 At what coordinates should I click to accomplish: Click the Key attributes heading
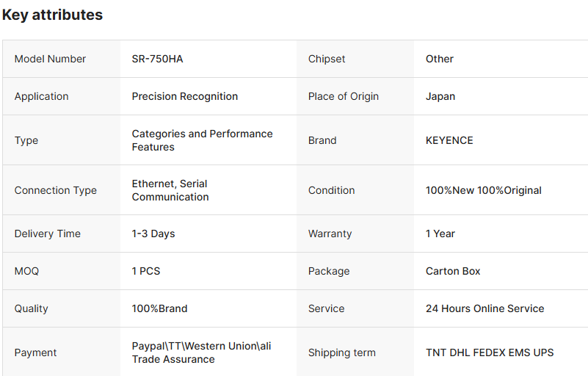[53, 15]
